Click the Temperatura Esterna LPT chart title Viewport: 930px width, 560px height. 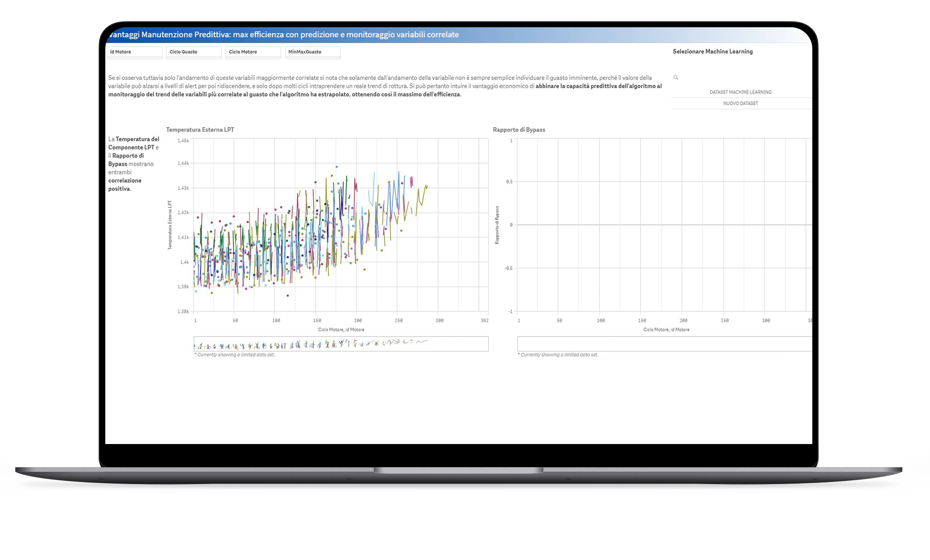tap(200, 130)
